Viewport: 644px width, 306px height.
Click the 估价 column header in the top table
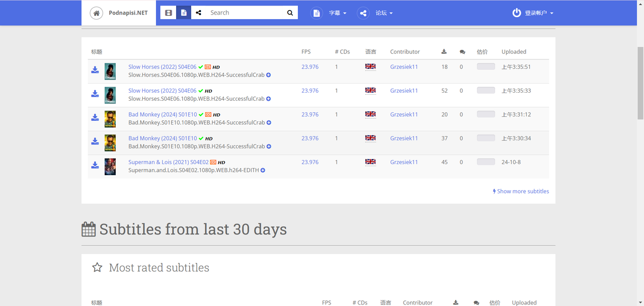(482, 52)
